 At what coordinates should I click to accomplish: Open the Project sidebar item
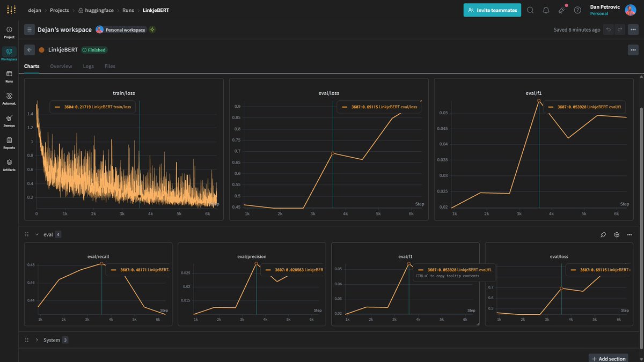9,32
